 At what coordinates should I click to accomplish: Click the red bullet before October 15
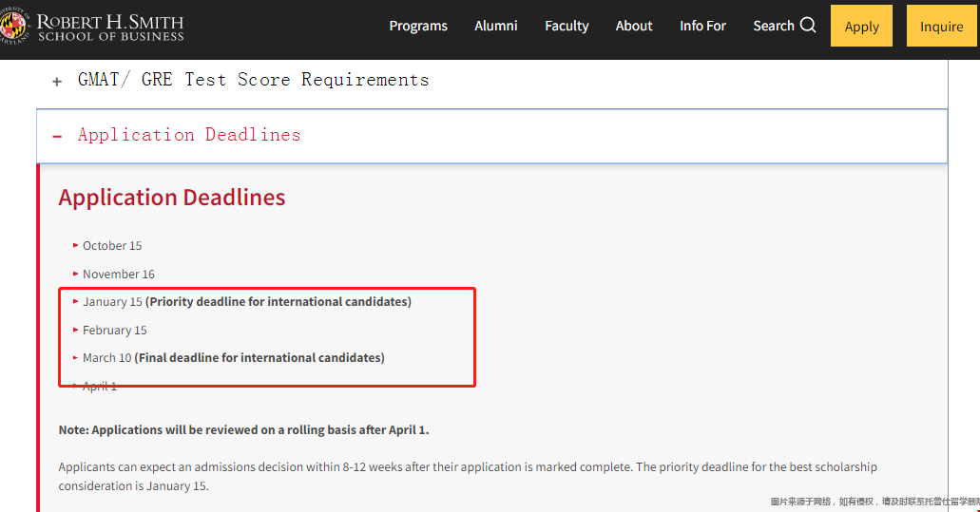pos(75,245)
